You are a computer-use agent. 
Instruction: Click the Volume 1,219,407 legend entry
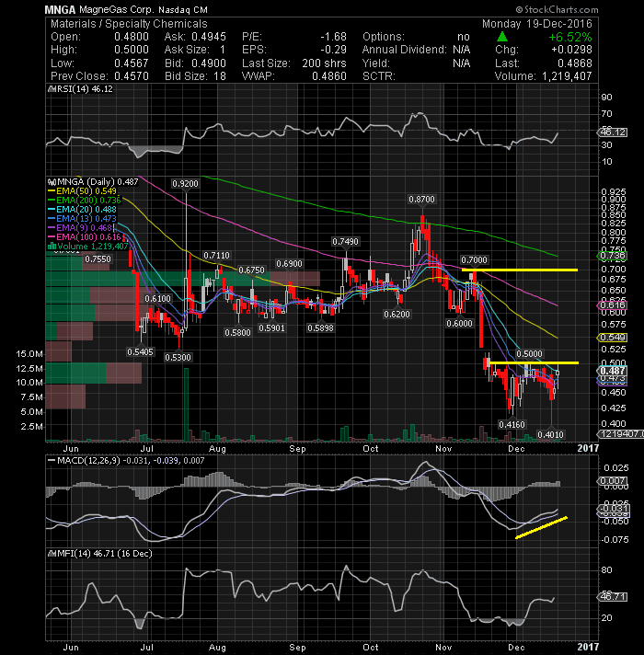click(x=88, y=246)
